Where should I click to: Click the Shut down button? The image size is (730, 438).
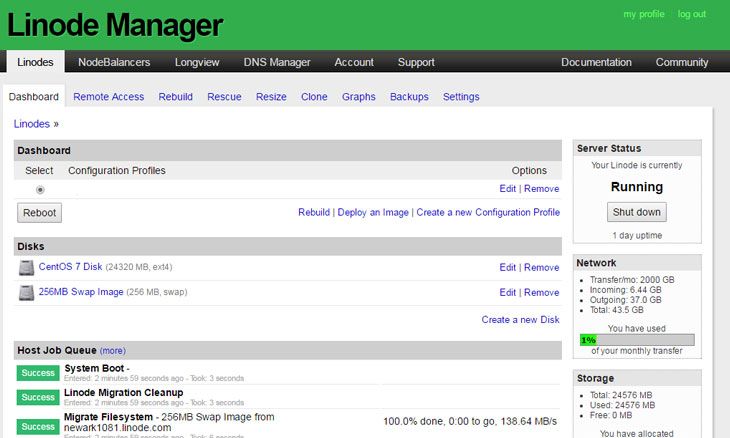pos(636,212)
